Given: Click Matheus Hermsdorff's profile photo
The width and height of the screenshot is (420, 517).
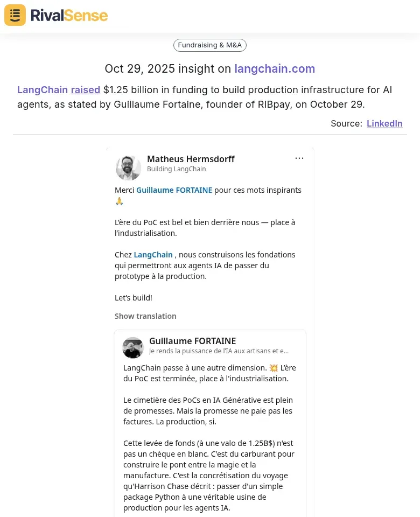Looking at the screenshot, I should [x=128, y=167].
